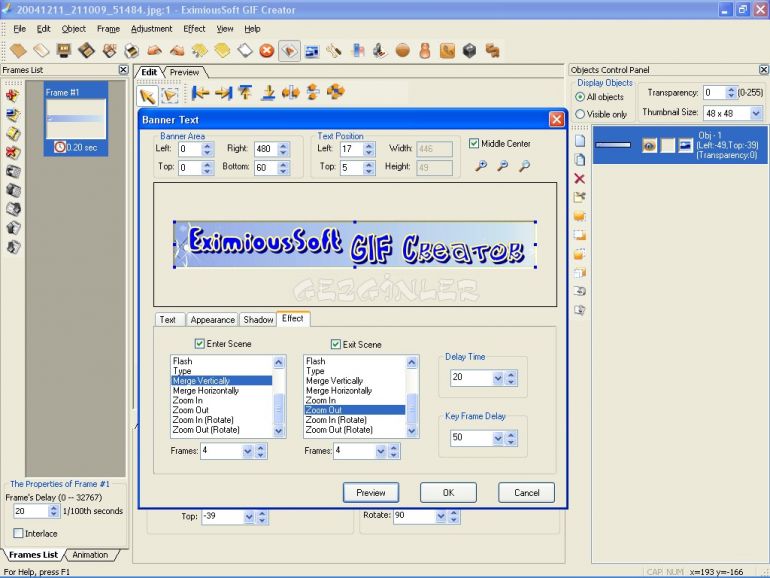The image size is (770, 578).
Task: Open the Rotate value dropdown behind dialog
Action: click(440, 516)
